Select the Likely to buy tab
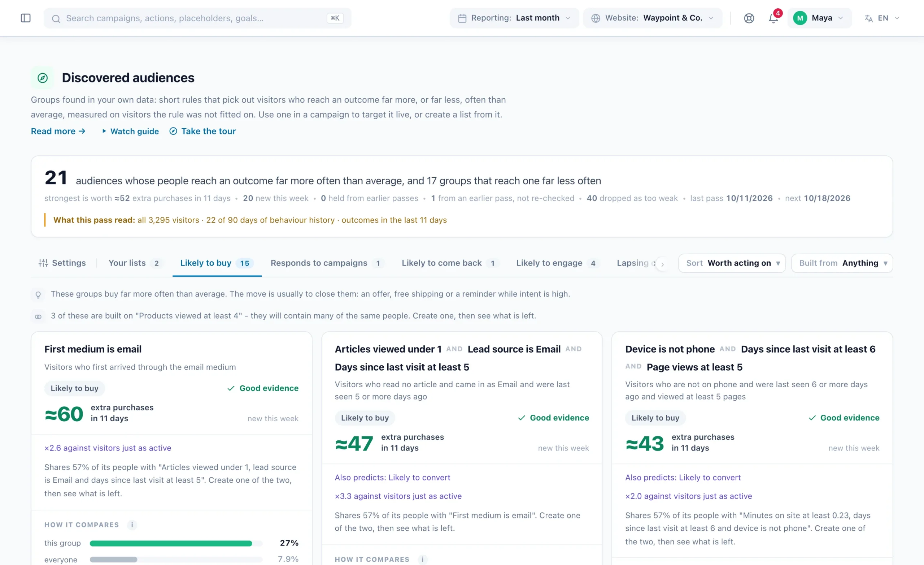 pyautogui.click(x=217, y=263)
